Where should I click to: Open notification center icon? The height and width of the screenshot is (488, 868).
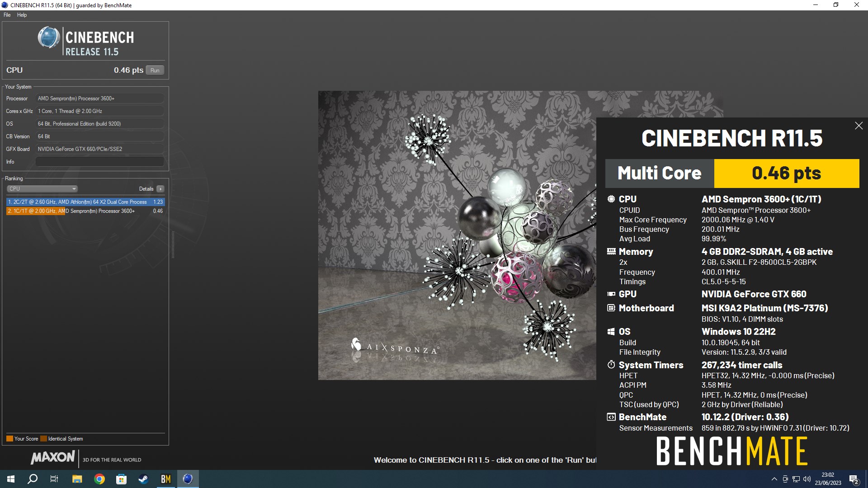tap(854, 479)
